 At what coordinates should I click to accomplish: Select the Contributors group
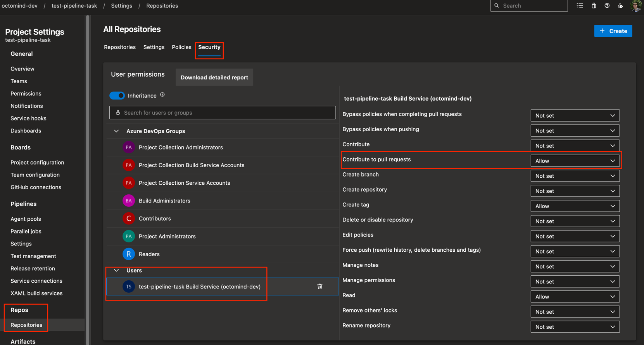click(223, 218)
